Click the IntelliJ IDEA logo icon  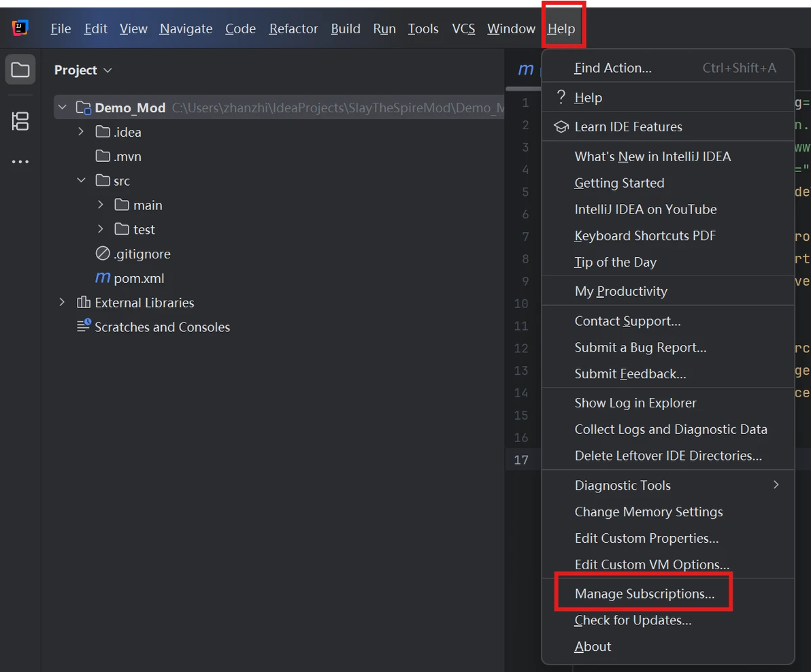[20, 28]
